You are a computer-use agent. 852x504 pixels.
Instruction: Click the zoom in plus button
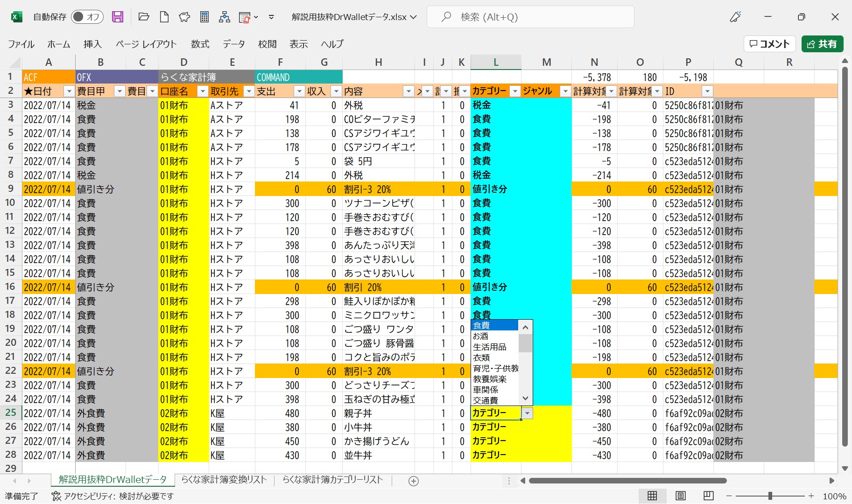click(811, 496)
